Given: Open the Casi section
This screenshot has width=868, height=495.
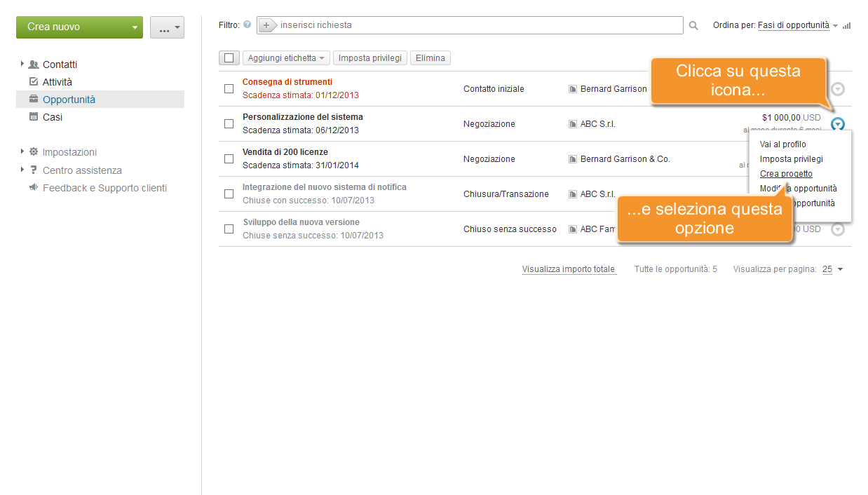Looking at the screenshot, I should click(53, 117).
